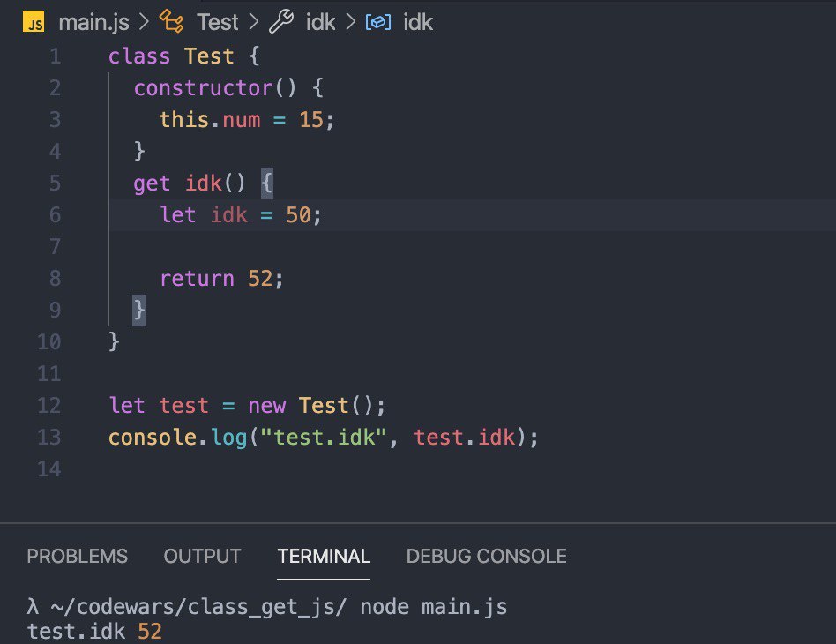Click the Test class icon in breadcrumb

(x=172, y=22)
